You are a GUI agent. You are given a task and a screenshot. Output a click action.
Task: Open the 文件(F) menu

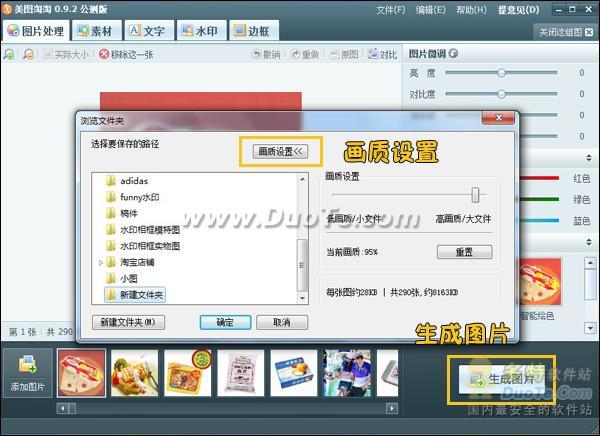click(x=391, y=10)
